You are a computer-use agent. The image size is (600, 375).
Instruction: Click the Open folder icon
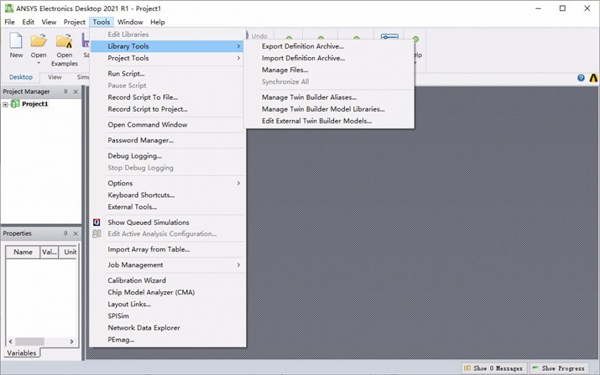click(38, 41)
